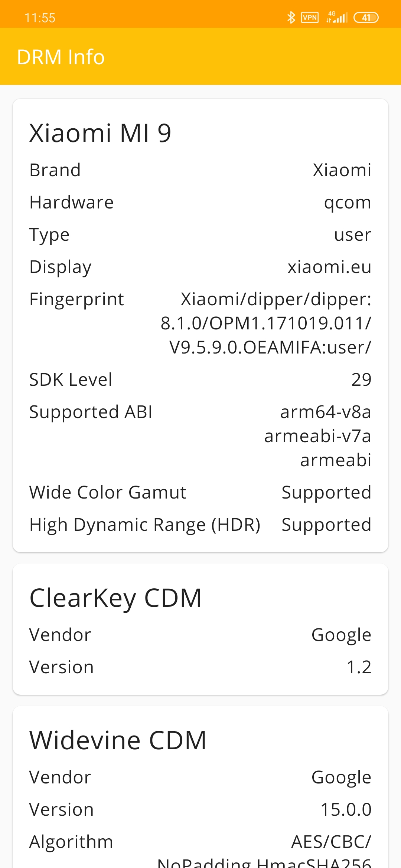401x868 pixels.
Task: Tap the VPN status icon
Action: pyautogui.click(x=310, y=17)
